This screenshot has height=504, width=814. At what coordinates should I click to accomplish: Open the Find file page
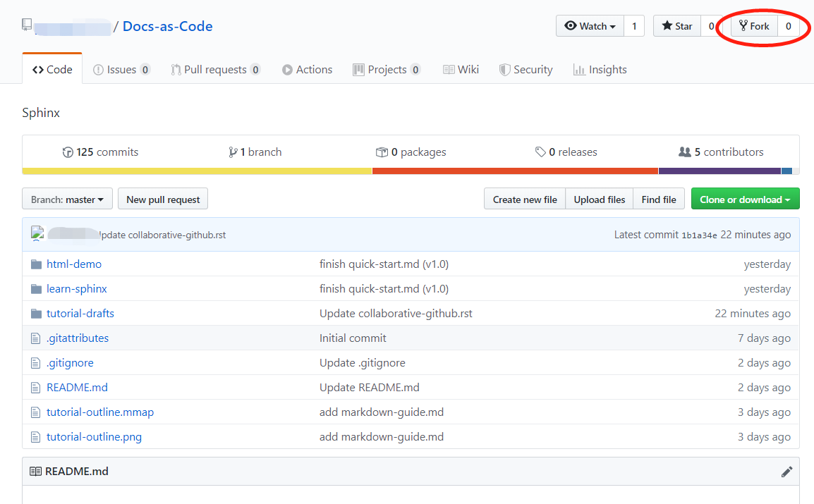(x=657, y=198)
